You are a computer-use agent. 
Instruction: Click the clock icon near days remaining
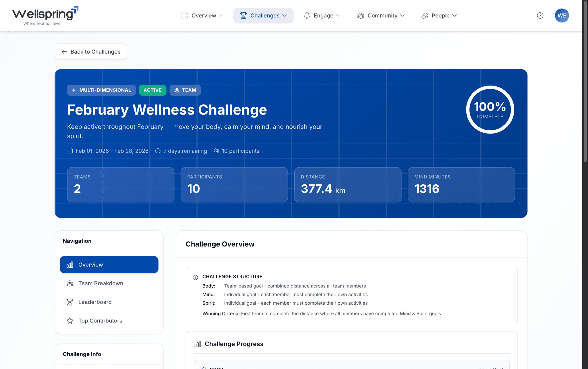[158, 151]
